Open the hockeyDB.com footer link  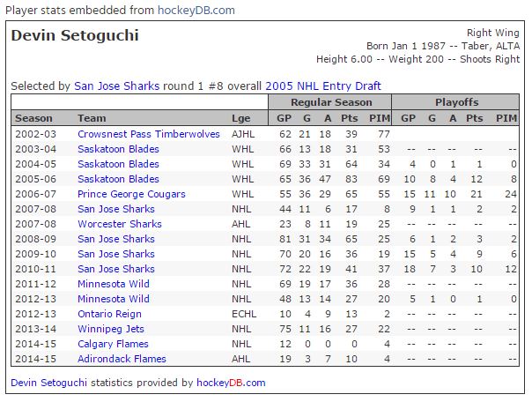231,383
